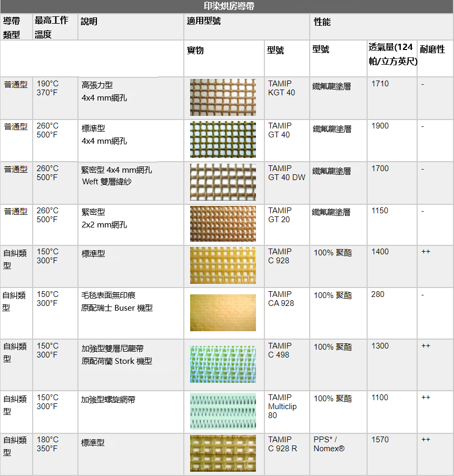Select the TAMIP GT 20 model text
The height and width of the screenshot is (476, 454).
[280, 215]
